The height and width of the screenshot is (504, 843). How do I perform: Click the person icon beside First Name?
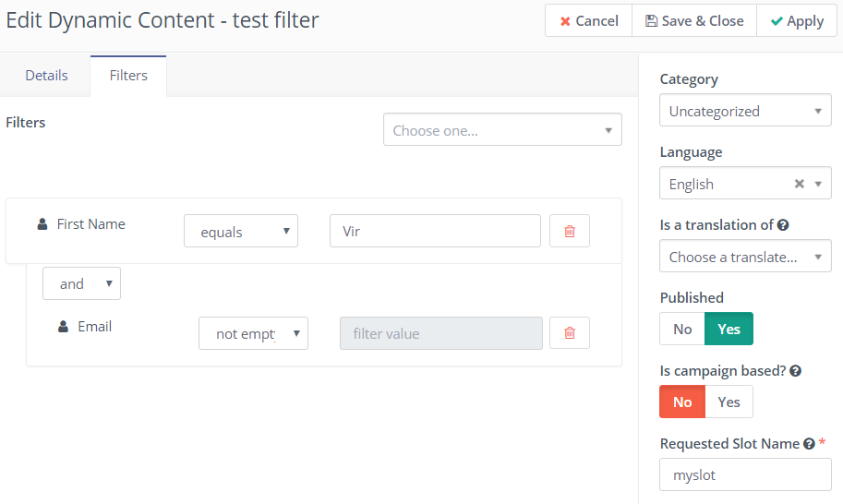(42, 224)
